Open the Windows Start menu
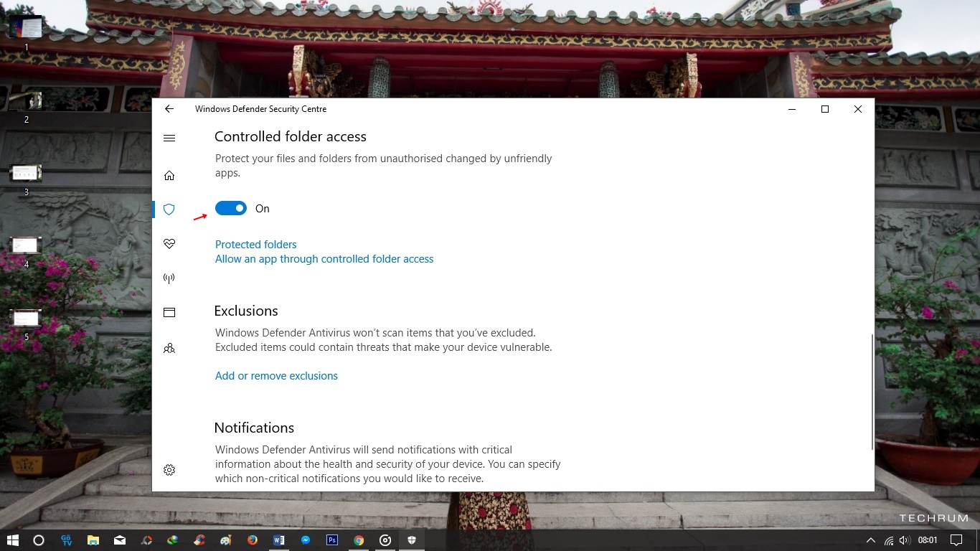980x551 pixels. pyautogui.click(x=13, y=540)
